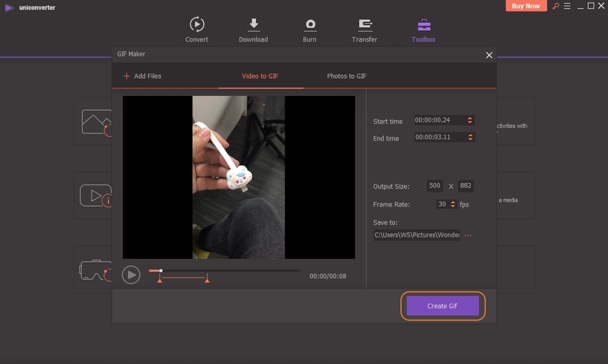Click the right trim end marker on timeline
This screenshot has height=364, width=608.
tap(207, 280)
